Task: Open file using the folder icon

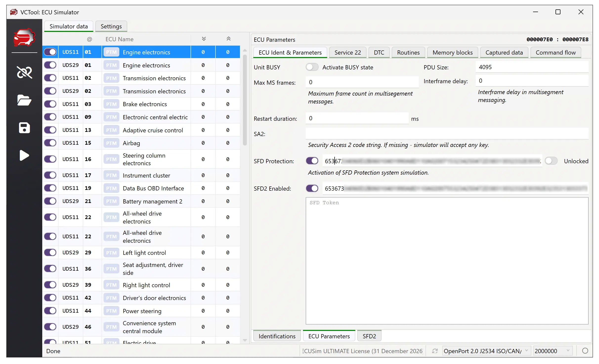Action: [24, 100]
